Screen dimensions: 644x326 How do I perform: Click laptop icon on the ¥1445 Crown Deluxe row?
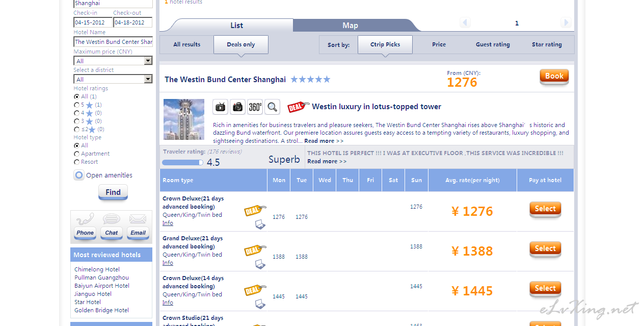point(260,304)
